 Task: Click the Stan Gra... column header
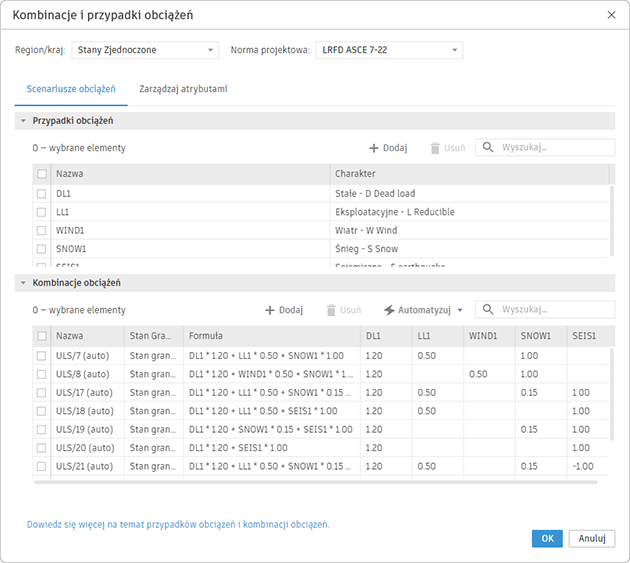point(154,336)
